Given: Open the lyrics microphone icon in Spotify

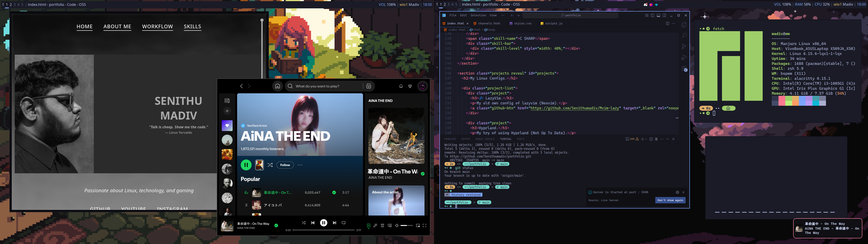Looking at the screenshot, I should (x=375, y=226).
